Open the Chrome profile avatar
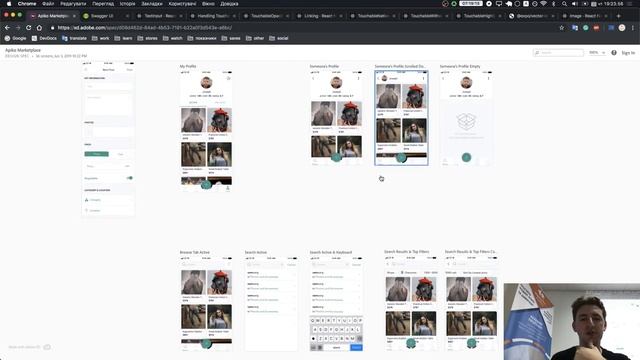Image resolution: width=640 pixels, height=360 pixels. tap(622, 28)
